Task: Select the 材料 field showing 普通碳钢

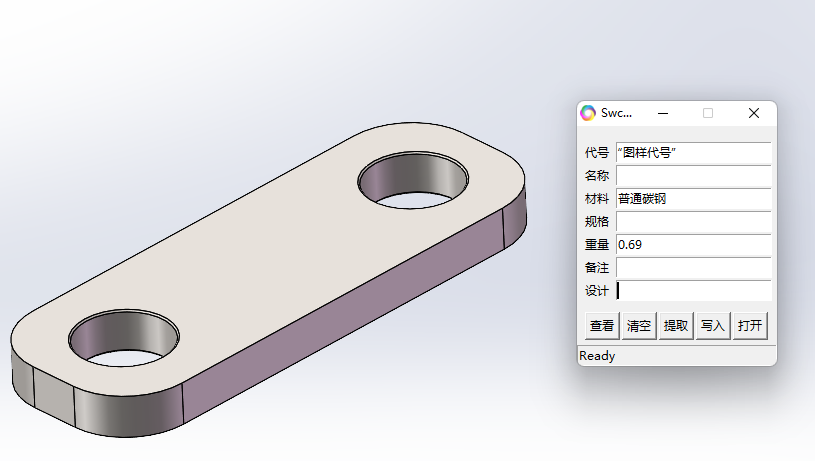Action: [693, 199]
